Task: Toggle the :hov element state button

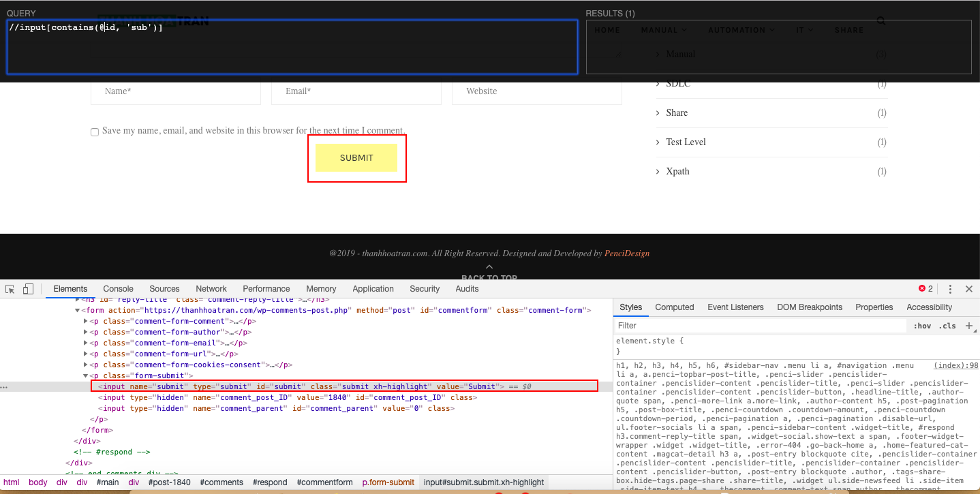Action: (x=922, y=326)
